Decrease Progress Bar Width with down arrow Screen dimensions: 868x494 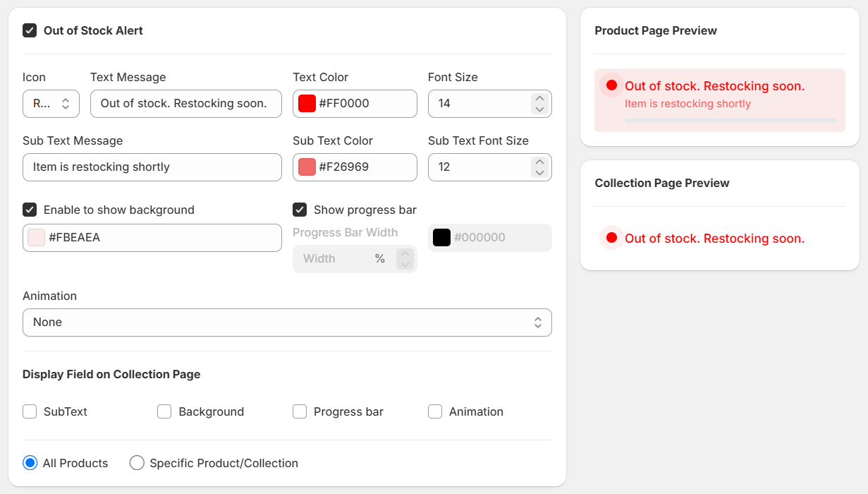405,264
